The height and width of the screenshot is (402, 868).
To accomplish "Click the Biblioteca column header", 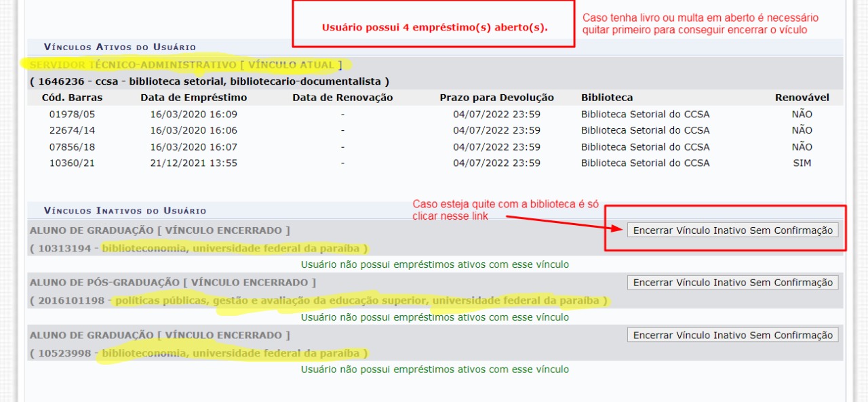I will click(607, 98).
